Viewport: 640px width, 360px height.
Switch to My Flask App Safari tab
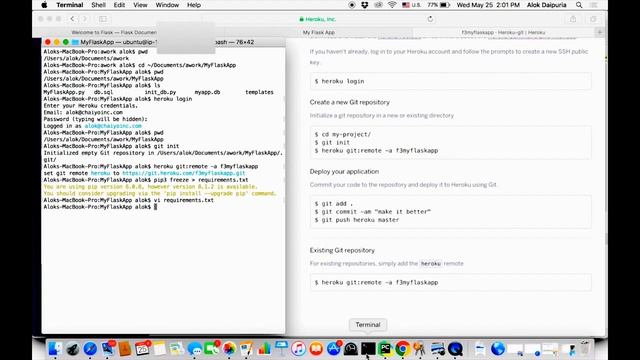(x=318, y=32)
